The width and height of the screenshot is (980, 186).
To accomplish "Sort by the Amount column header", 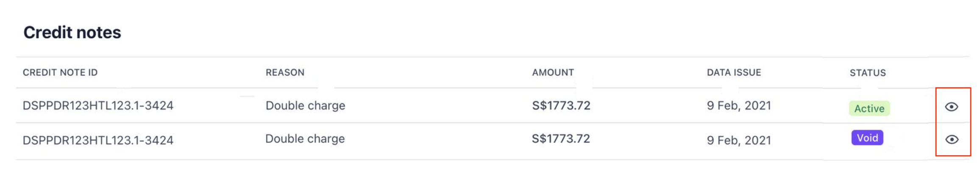I will [x=553, y=73].
